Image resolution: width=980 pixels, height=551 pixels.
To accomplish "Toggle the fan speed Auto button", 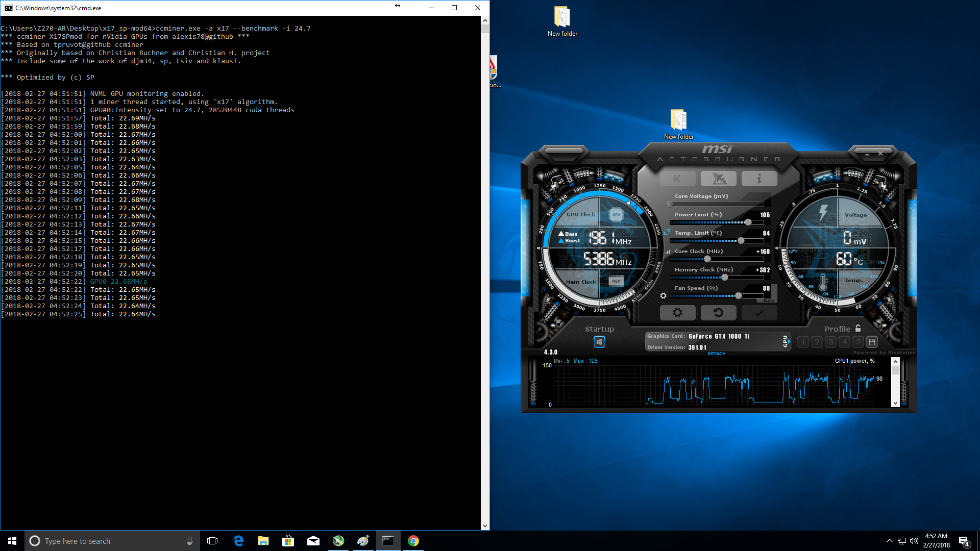I will pyautogui.click(x=769, y=300).
